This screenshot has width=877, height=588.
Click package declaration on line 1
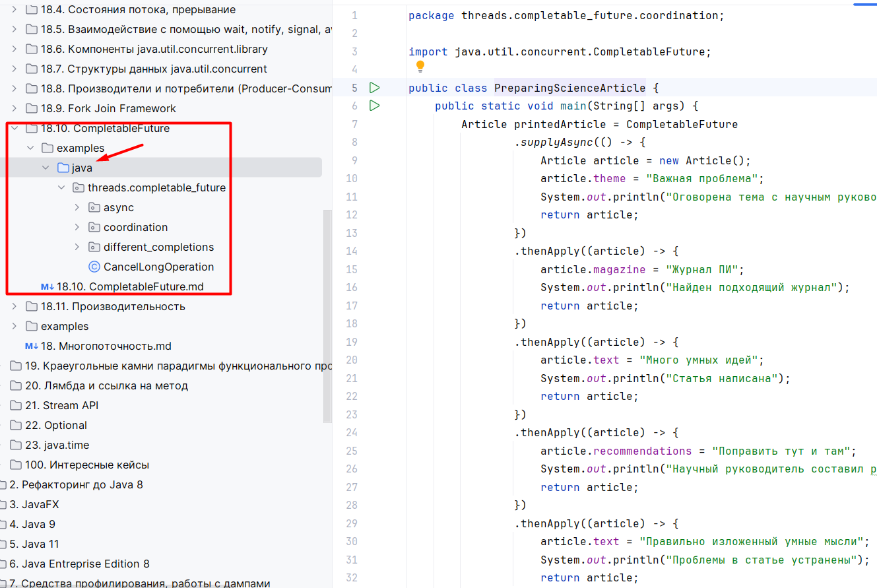click(x=566, y=15)
